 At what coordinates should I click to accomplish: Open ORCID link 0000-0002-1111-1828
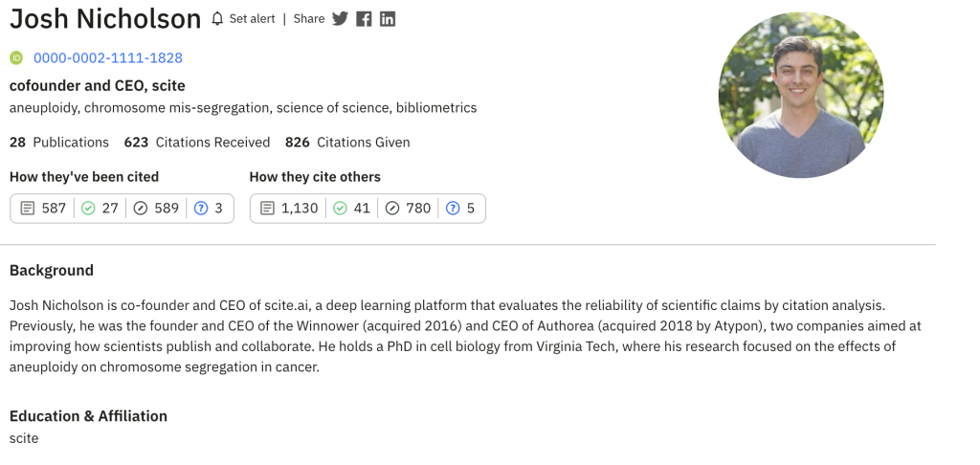click(108, 58)
